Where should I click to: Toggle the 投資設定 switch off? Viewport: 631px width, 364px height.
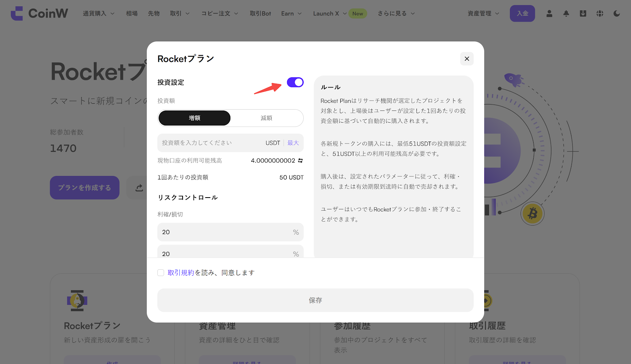point(295,82)
